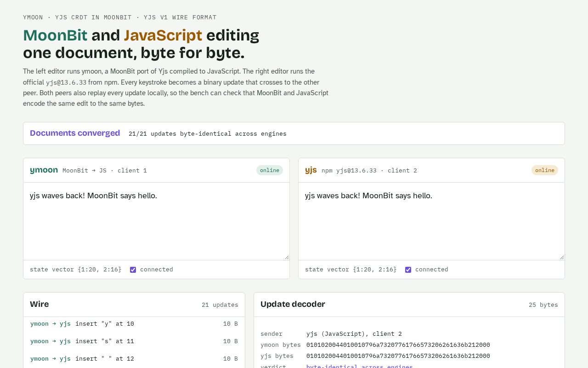Select the insert "s" at 11 update
The height and width of the screenshot is (368, 588).
(134, 341)
